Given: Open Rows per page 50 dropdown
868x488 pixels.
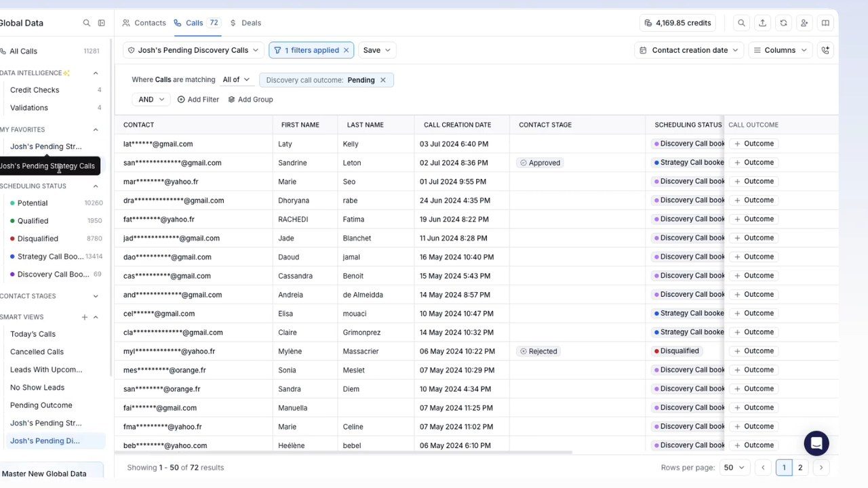Looking at the screenshot, I should click(735, 468).
